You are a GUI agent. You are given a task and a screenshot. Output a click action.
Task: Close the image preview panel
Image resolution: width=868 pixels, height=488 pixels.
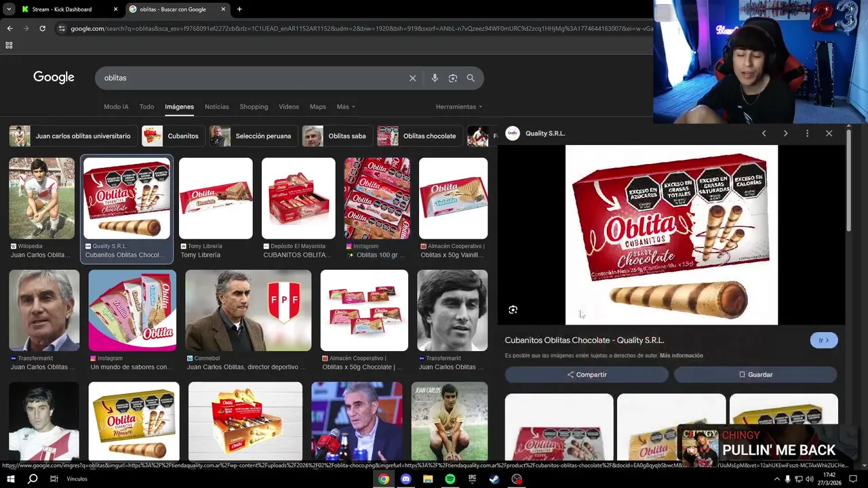829,134
